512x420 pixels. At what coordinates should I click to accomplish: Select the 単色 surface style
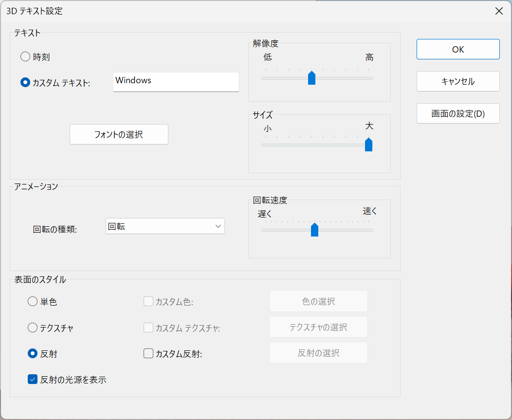pyautogui.click(x=33, y=302)
